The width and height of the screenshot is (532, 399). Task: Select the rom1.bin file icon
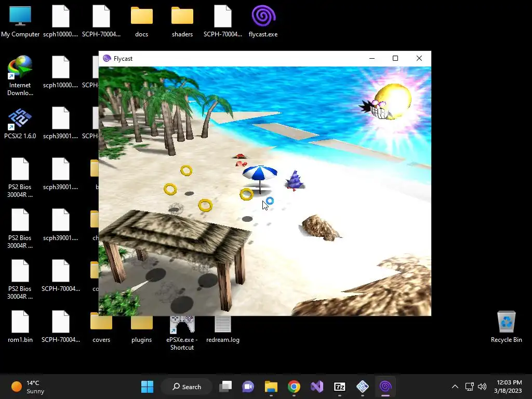click(x=20, y=327)
